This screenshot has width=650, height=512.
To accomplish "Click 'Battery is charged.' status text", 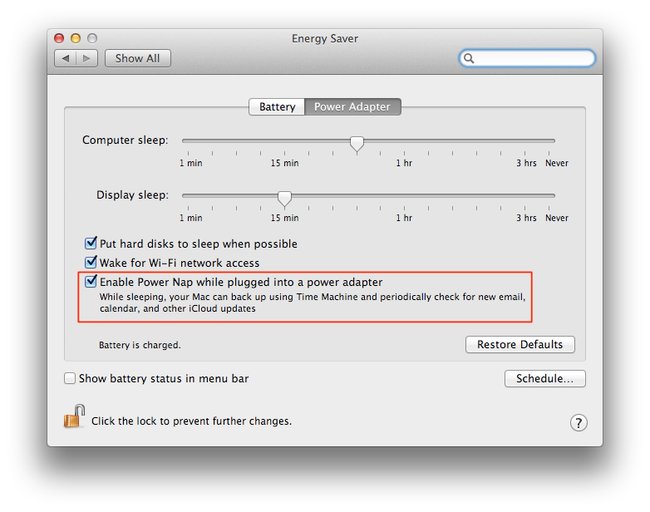I will [140, 345].
